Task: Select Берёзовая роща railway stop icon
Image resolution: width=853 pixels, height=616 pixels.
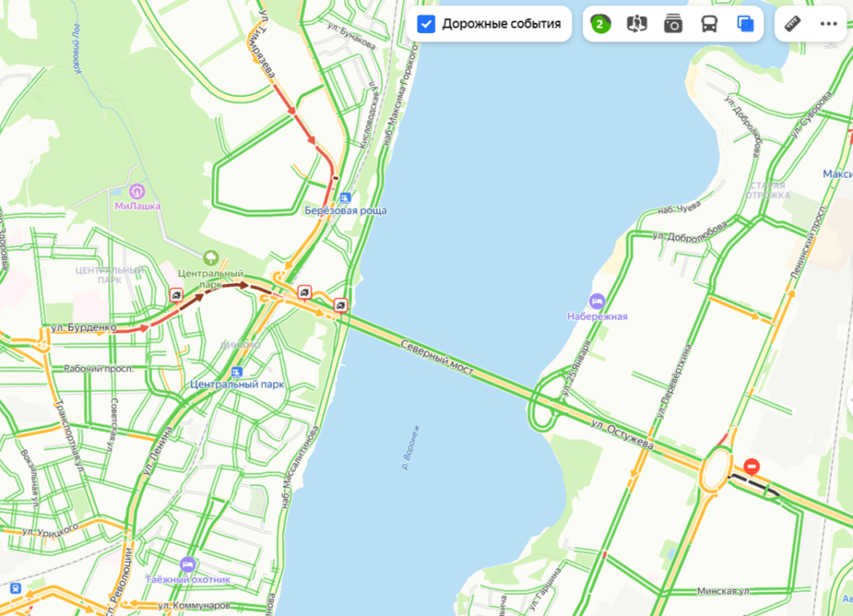Action: (345, 198)
